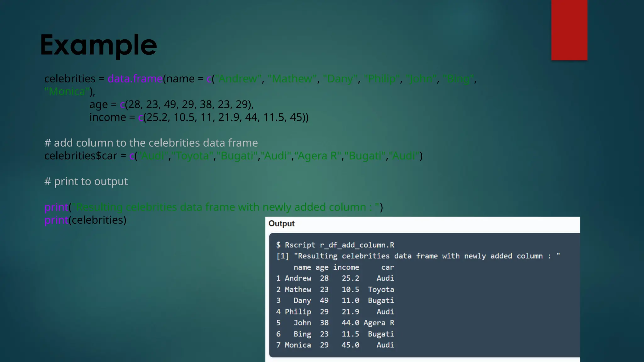Click the purple 'data.frame' function text
The width and height of the screenshot is (644, 362).
(135, 79)
